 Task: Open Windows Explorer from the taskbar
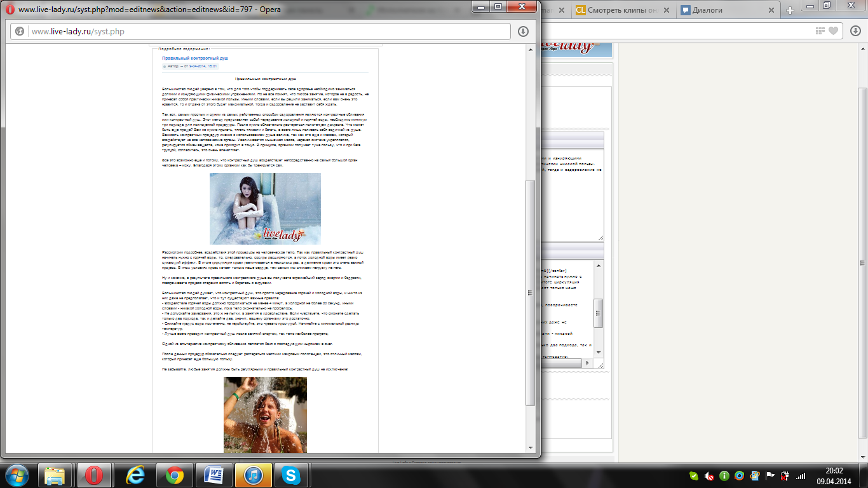click(55, 475)
